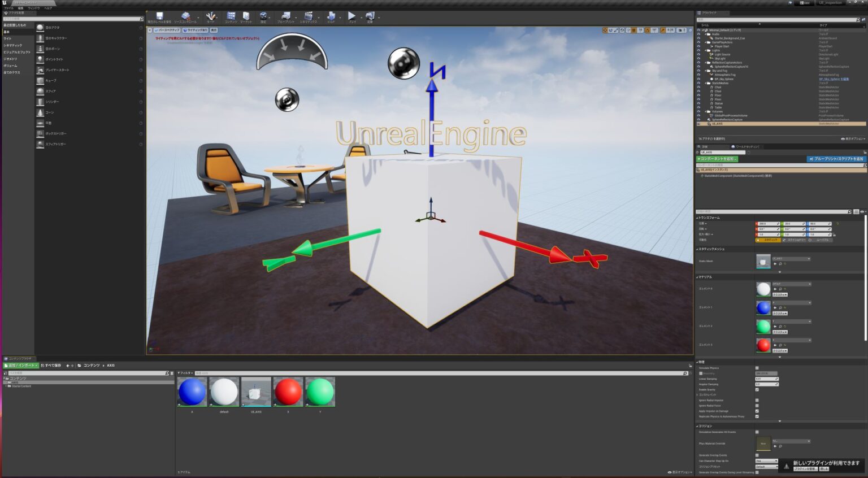The height and width of the screenshot is (478, 868).
Task: Click the blue Add Blueprint/Script button
Action: pos(836,159)
